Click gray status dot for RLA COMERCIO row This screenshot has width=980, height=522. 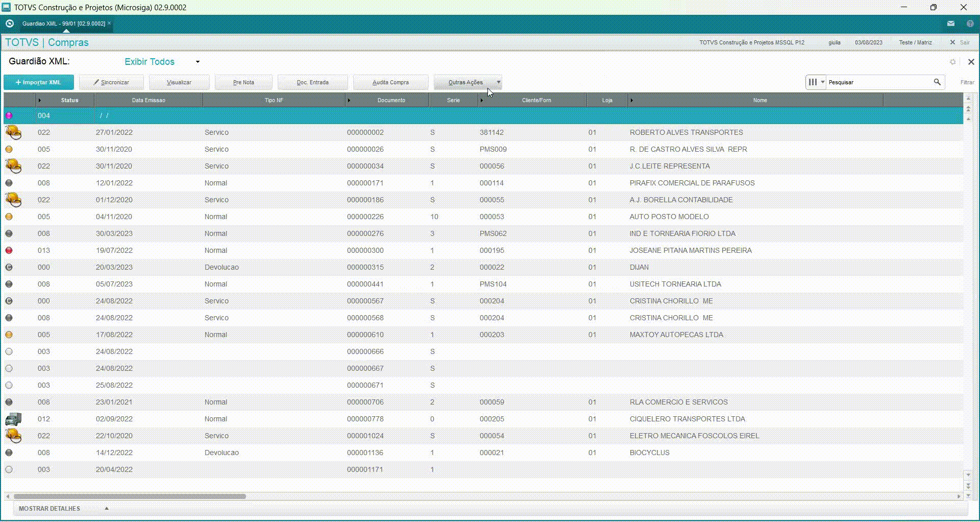pos(9,402)
